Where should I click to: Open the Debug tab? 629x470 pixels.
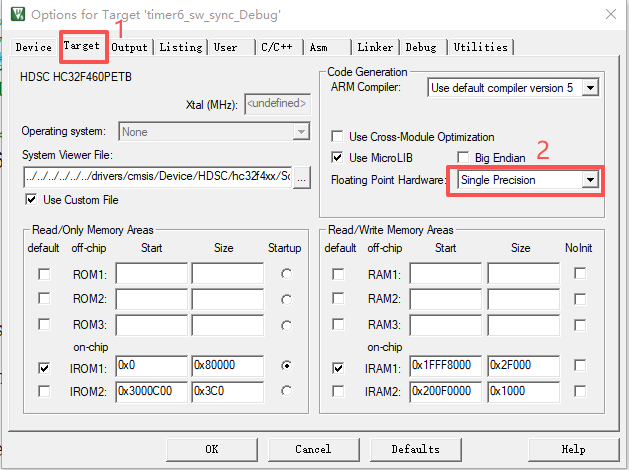click(x=421, y=47)
